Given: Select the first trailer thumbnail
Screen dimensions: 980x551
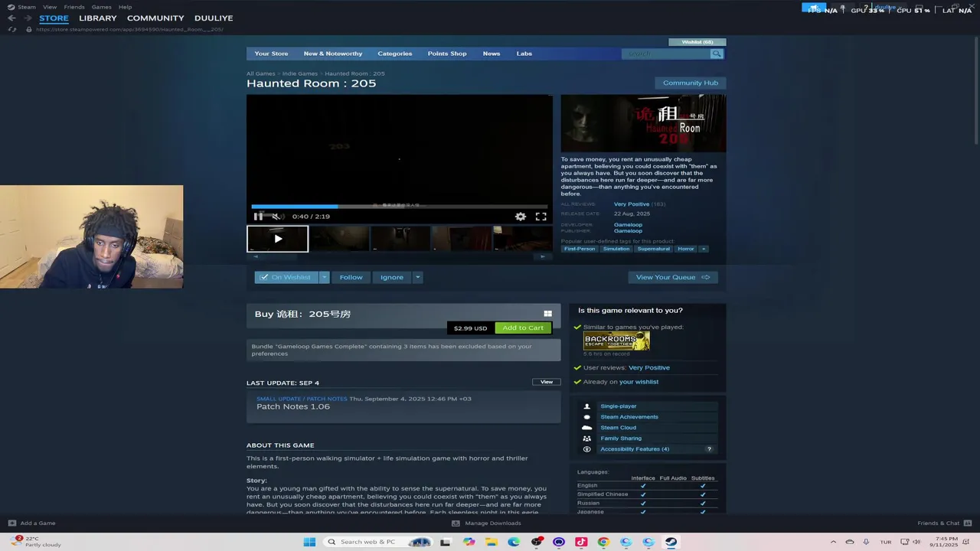Looking at the screenshot, I should [x=277, y=239].
